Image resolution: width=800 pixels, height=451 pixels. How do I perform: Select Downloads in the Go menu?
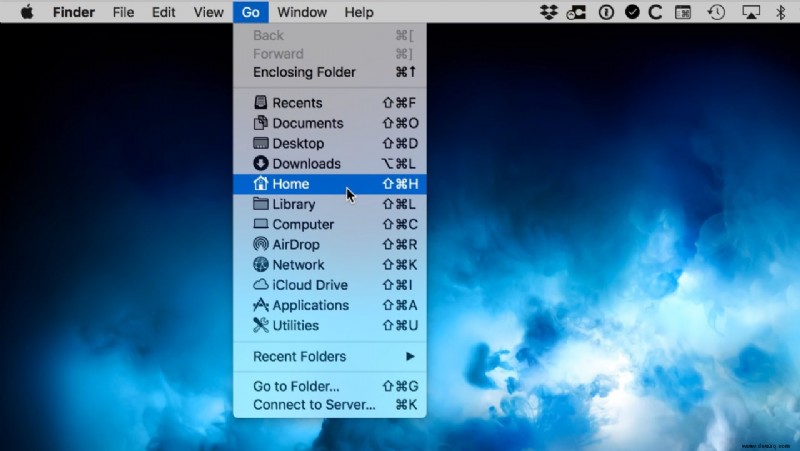(330, 163)
